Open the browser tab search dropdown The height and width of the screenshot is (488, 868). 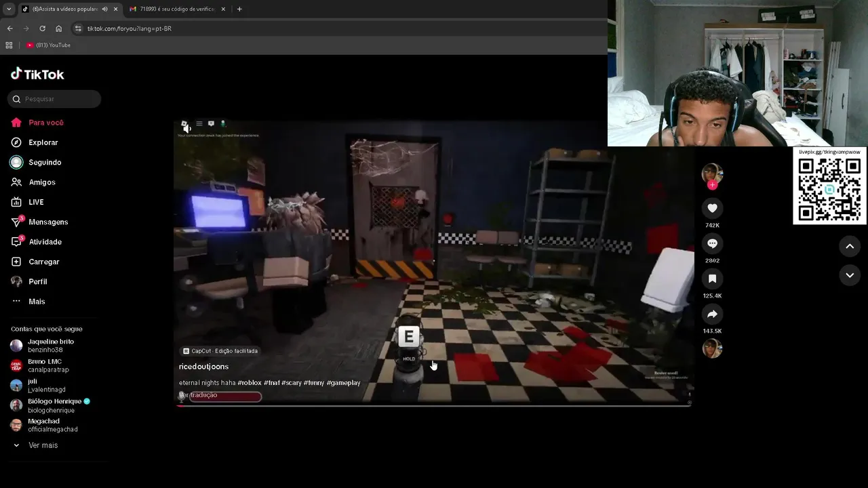[x=9, y=9]
